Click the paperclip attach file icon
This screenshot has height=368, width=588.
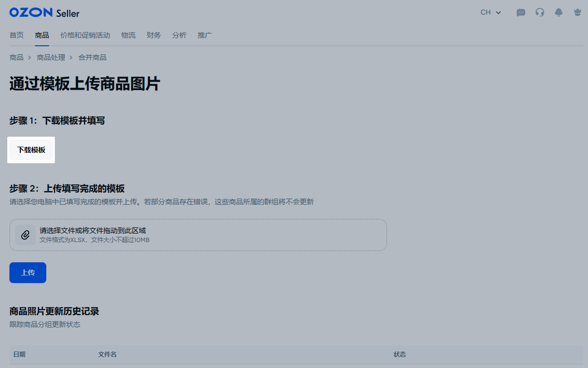(x=25, y=235)
